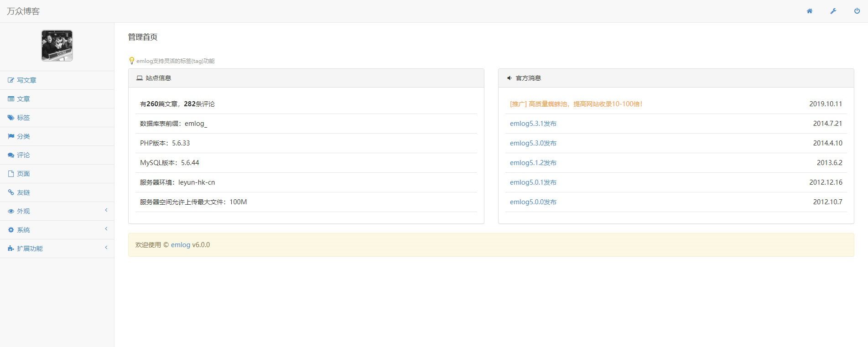
Task: Click the user avatar thumbnail
Action: 57,46
